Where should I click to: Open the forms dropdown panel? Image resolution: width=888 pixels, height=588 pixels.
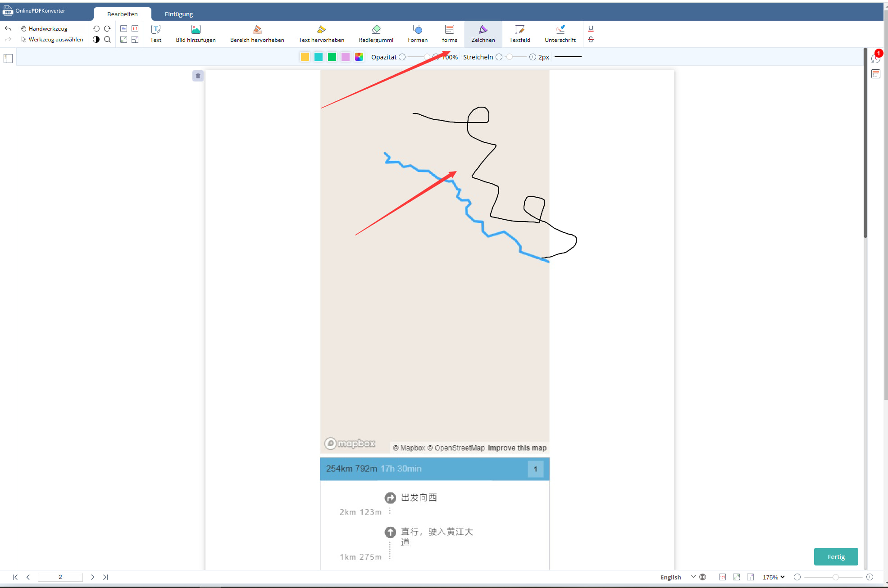(x=449, y=33)
